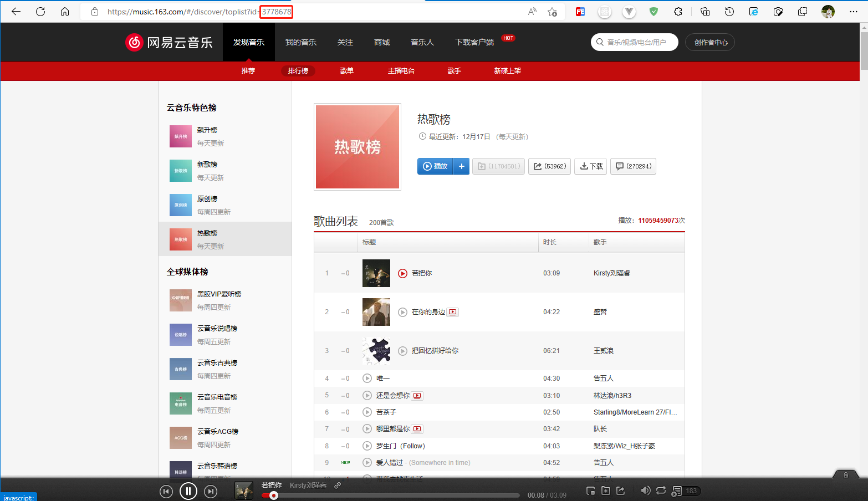Select the 新碟上架 sub-navigation item

(x=508, y=71)
